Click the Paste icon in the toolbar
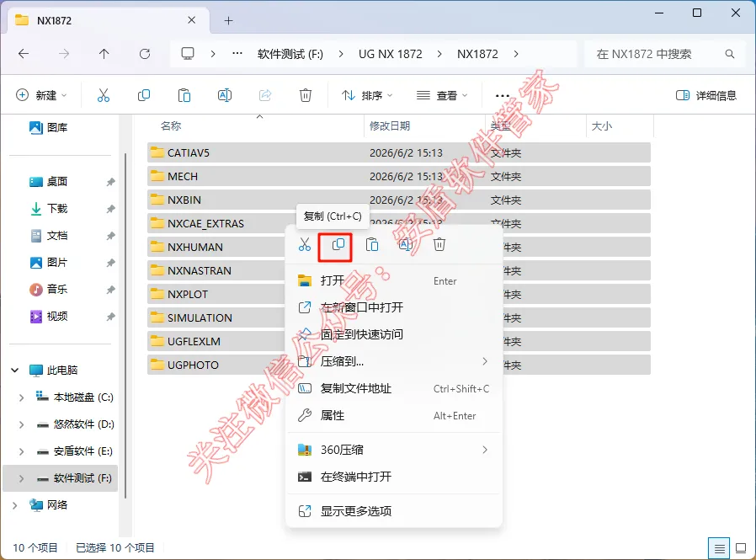Viewport: 756px width, 560px height. (184, 95)
